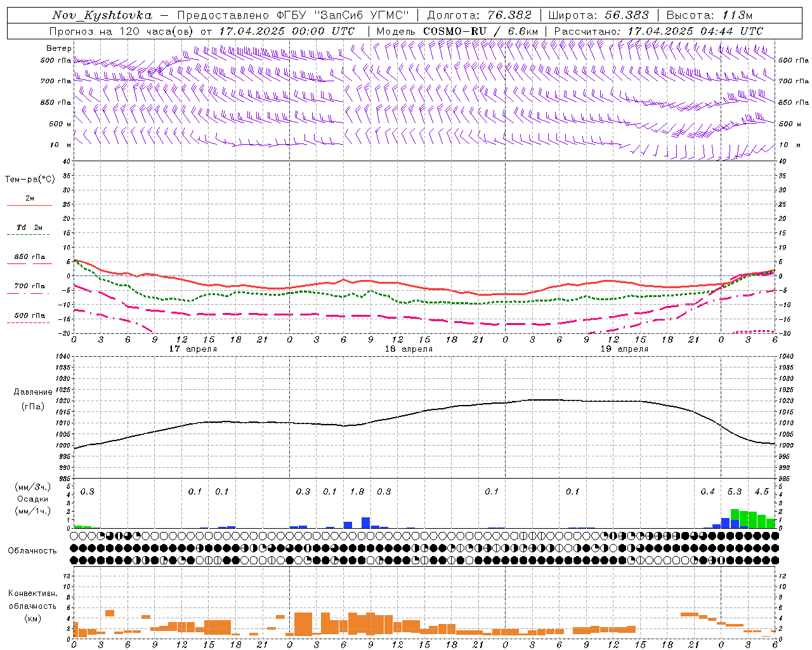Select the latitude value Широта: 56.383
This screenshot has height=650, width=812.
pos(598,15)
